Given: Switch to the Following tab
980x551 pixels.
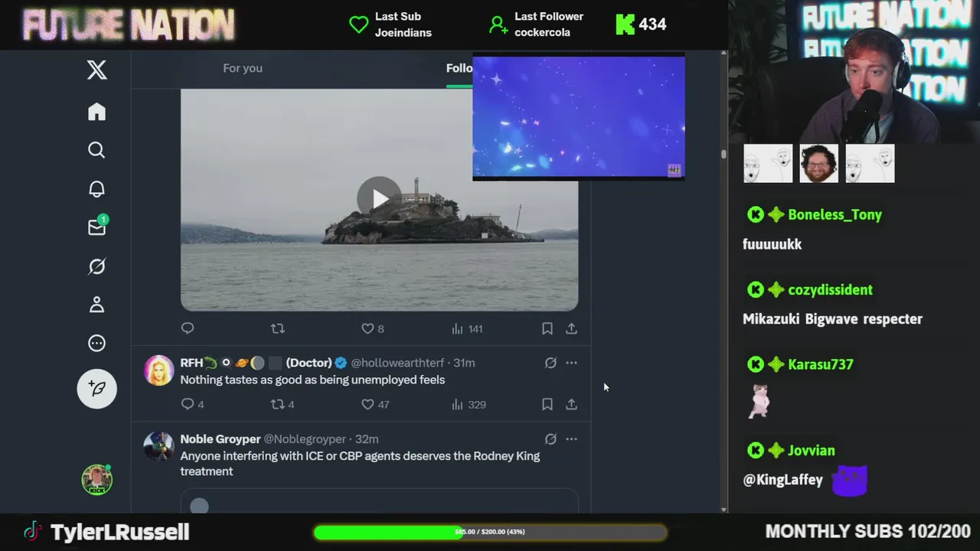Looking at the screenshot, I should tap(459, 68).
